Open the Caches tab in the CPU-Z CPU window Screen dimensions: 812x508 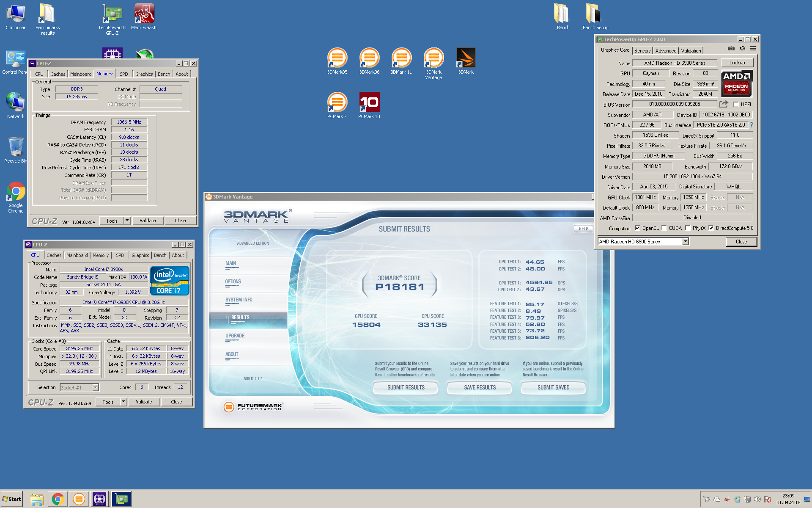(54, 255)
